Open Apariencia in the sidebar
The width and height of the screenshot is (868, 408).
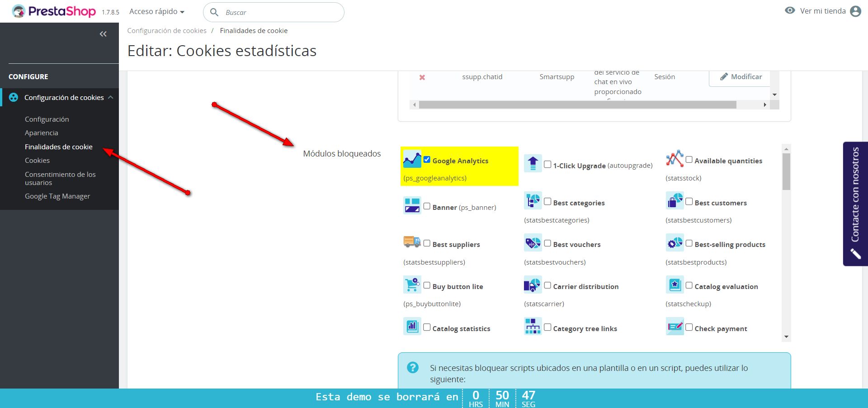click(x=42, y=133)
